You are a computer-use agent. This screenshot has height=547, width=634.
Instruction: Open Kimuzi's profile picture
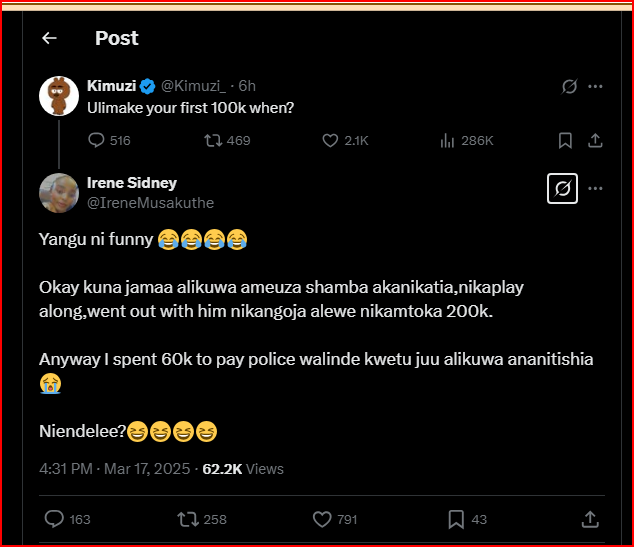pos(59,95)
